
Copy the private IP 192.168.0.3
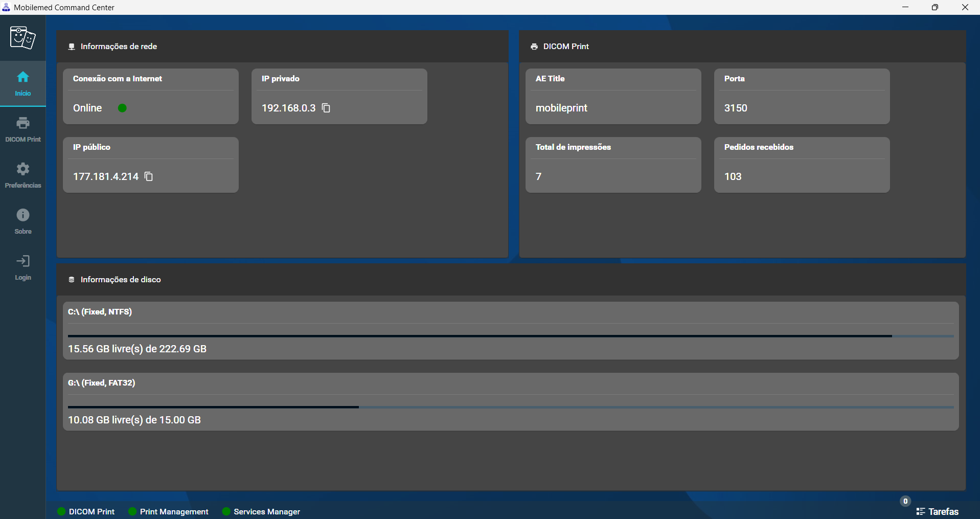click(x=326, y=108)
